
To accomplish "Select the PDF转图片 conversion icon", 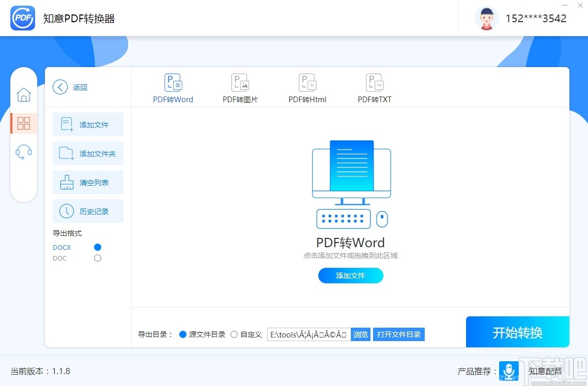I will coord(240,87).
